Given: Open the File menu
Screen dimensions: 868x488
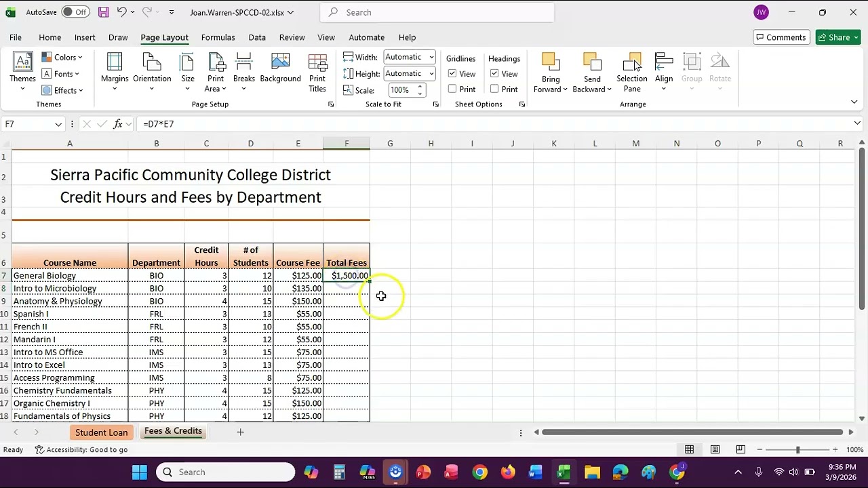Looking at the screenshot, I should (15, 37).
